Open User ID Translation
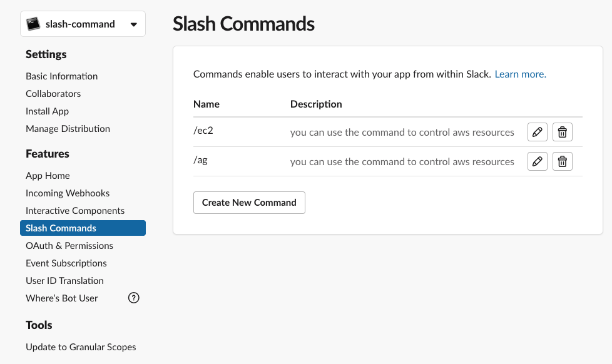 click(x=65, y=281)
